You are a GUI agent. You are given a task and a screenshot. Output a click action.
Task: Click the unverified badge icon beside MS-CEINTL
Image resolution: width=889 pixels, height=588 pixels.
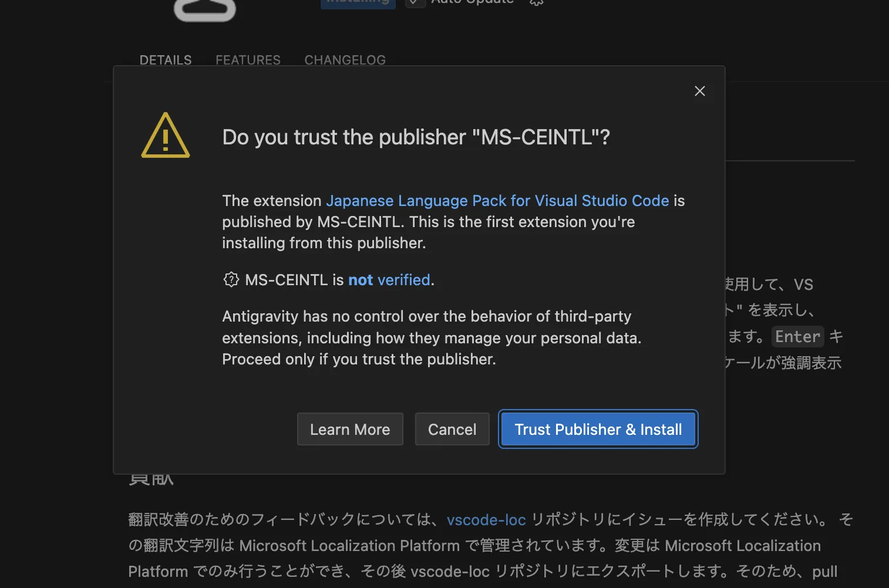click(x=231, y=279)
